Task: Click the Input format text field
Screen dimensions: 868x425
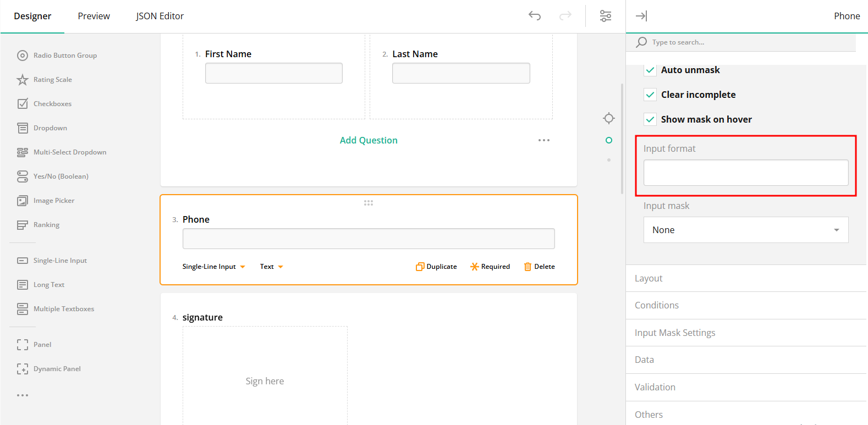Action: 745,173
